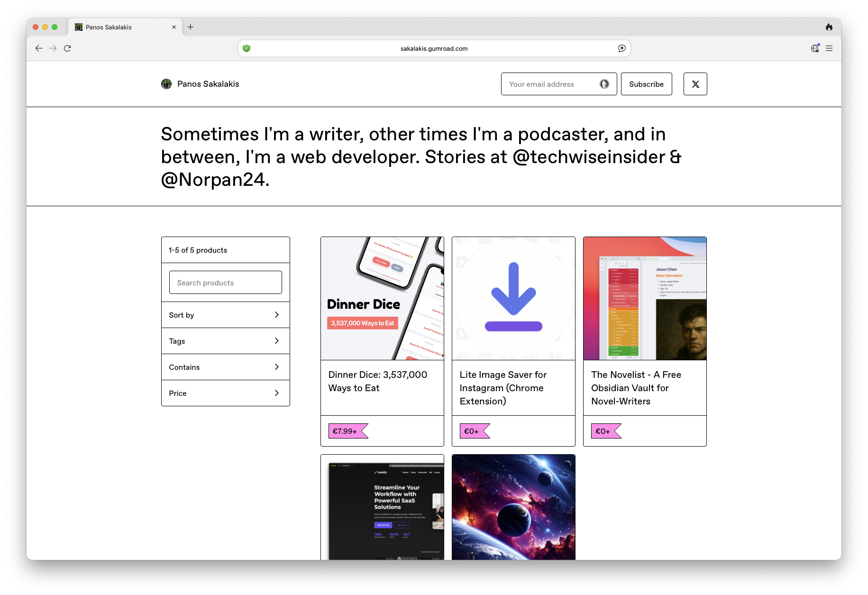Click the pink €7.99+ price tag

pyautogui.click(x=345, y=431)
